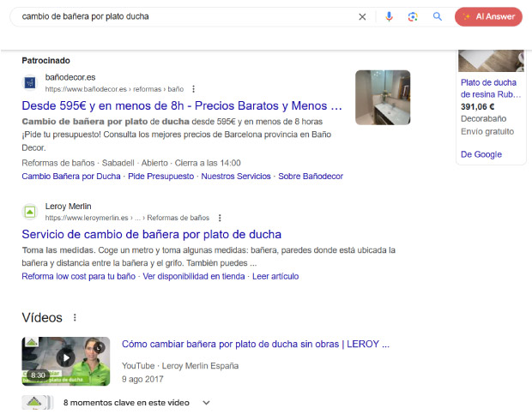Open 'Leer artículo' link
The width and height of the screenshot is (532, 414).
pyautogui.click(x=275, y=277)
